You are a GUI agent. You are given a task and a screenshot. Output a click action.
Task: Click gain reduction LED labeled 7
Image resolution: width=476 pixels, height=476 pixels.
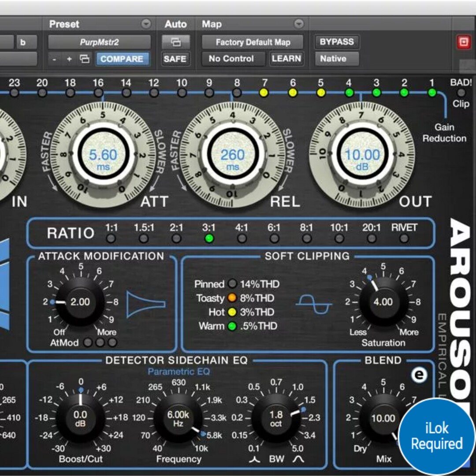(264, 93)
